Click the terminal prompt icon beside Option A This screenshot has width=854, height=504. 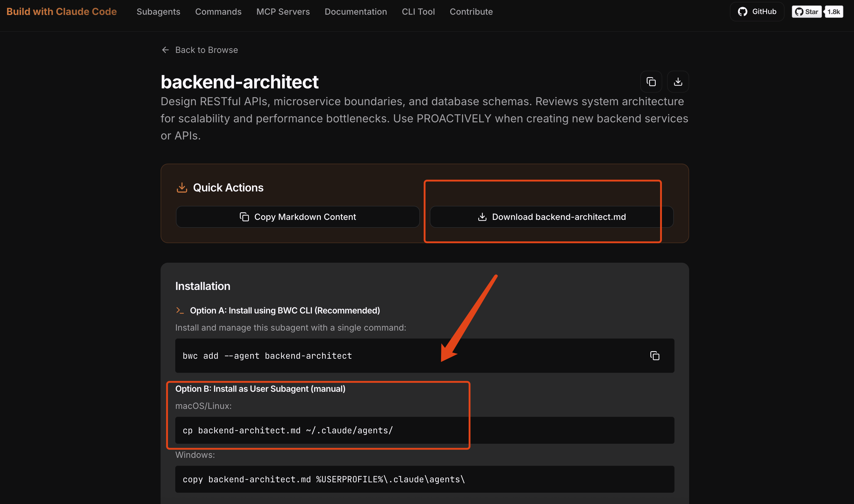click(180, 310)
